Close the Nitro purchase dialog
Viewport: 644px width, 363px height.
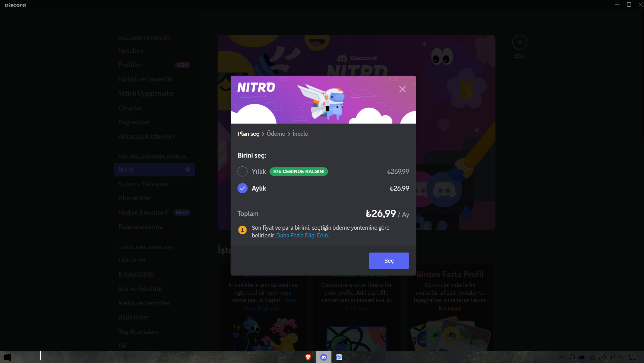point(402,89)
